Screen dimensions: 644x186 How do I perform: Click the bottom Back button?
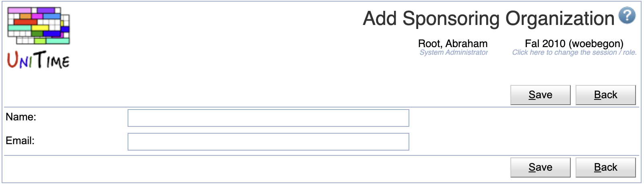(x=605, y=167)
